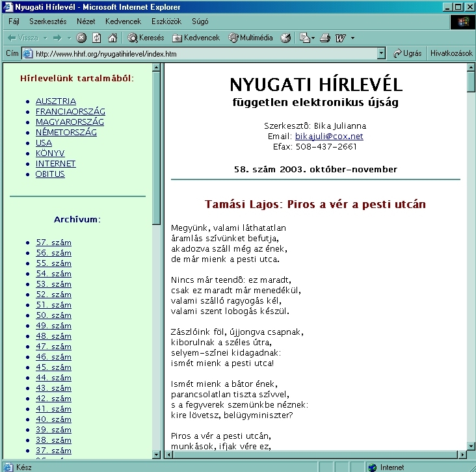Open the Kedvencek menu
This screenshot has width=476, height=472.
(123, 21)
